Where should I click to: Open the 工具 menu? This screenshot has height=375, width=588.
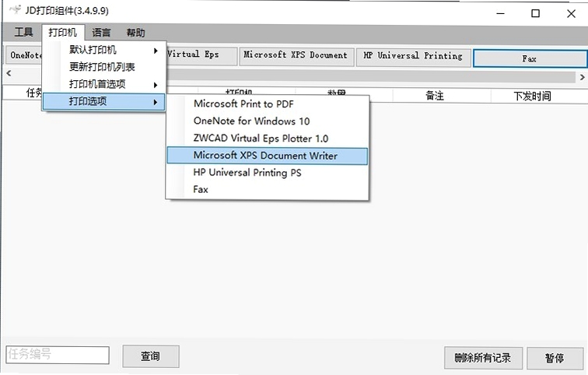(23, 32)
